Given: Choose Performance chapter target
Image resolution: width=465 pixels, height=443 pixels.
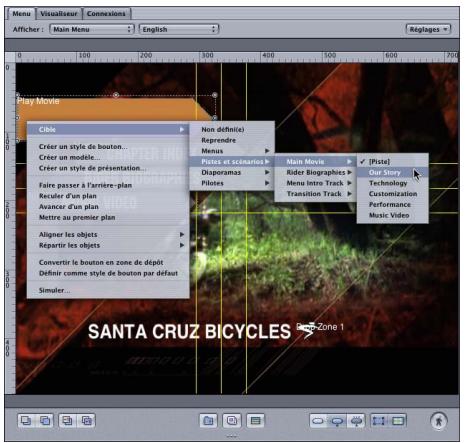Looking at the screenshot, I should tap(393, 204).
